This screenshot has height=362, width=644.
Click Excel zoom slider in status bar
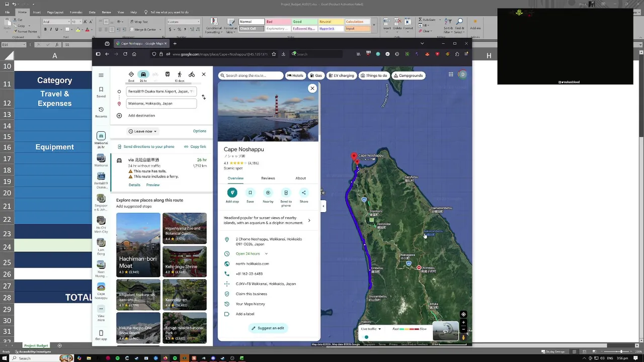point(621,351)
